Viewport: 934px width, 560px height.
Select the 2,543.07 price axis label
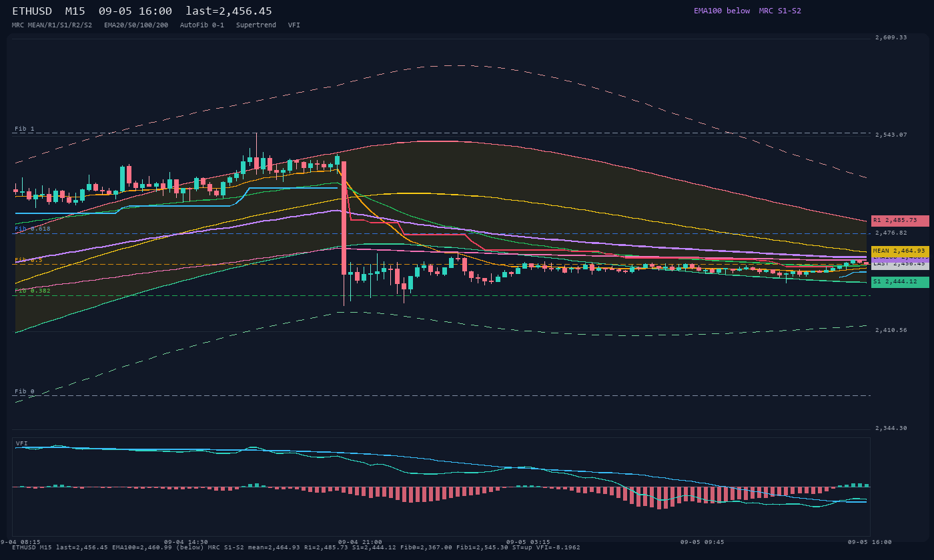click(x=891, y=135)
